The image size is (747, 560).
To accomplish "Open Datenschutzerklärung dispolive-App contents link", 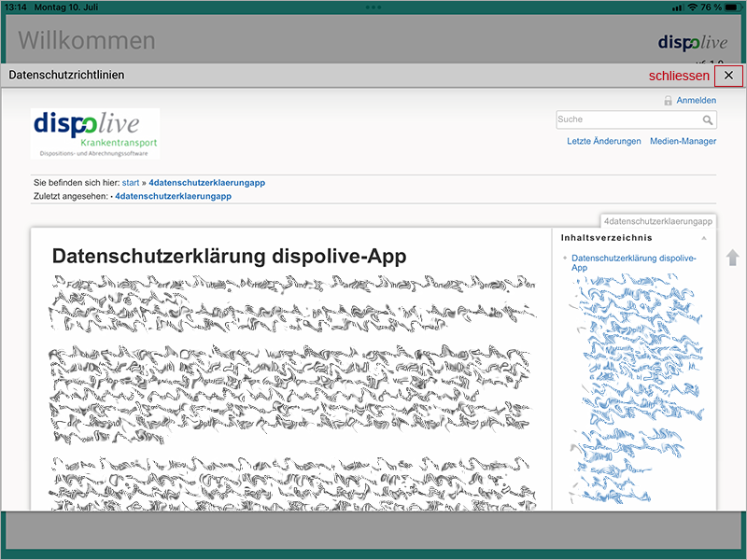I will point(634,263).
